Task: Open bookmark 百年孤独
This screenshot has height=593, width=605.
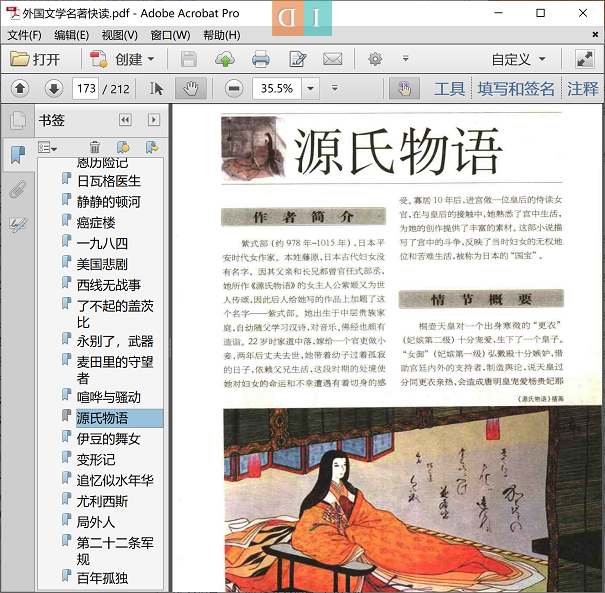Action: [x=102, y=578]
